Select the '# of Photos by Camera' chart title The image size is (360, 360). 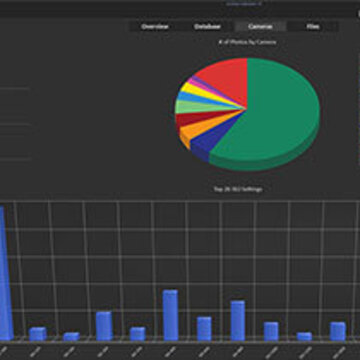pos(247,42)
